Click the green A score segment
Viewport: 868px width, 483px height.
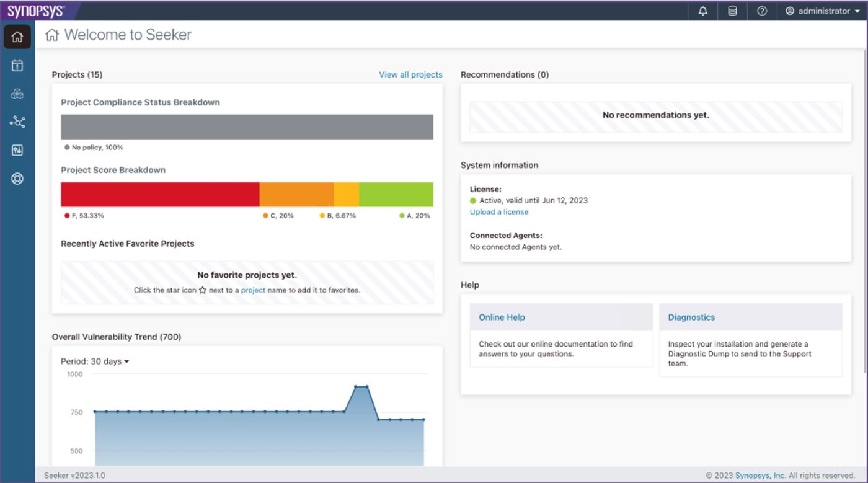[396, 194]
